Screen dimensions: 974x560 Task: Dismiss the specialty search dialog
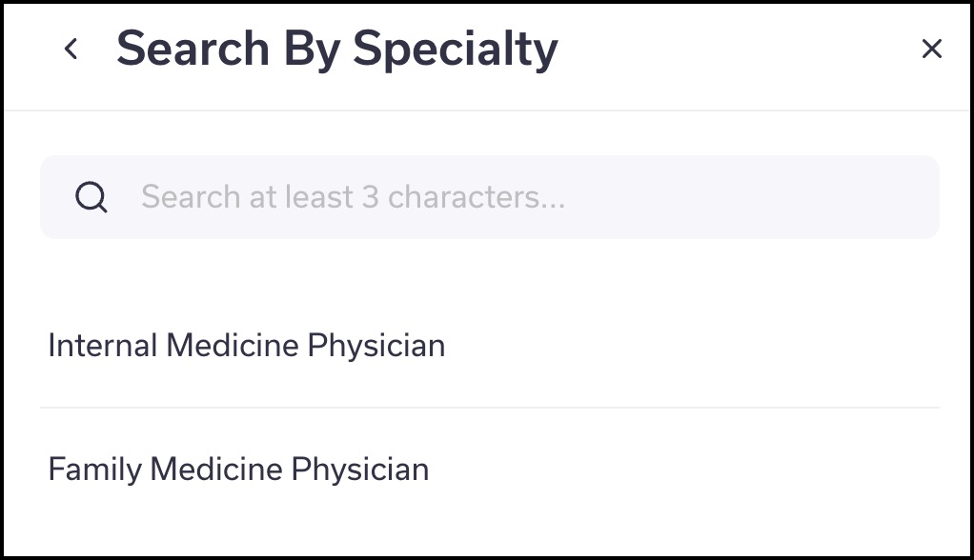pos(931,49)
